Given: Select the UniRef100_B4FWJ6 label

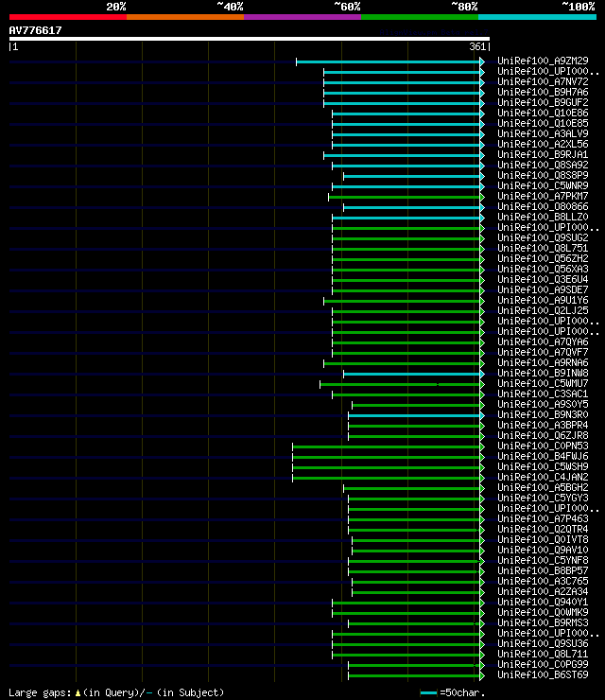Looking at the screenshot, I should [543, 457].
